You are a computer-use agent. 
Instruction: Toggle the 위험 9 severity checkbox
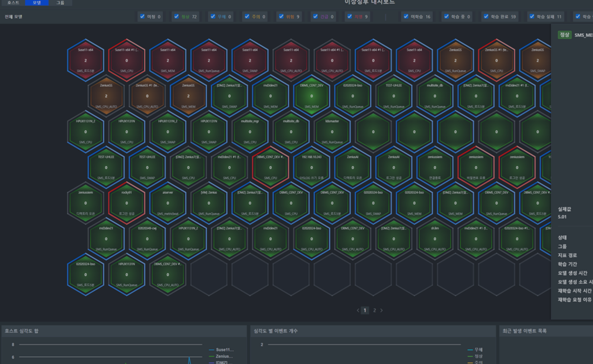click(x=281, y=17)
